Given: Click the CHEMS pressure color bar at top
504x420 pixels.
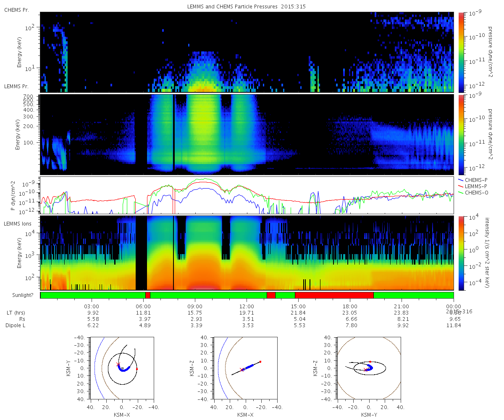Looking at the screenshot, I should (x=461, y=52).
